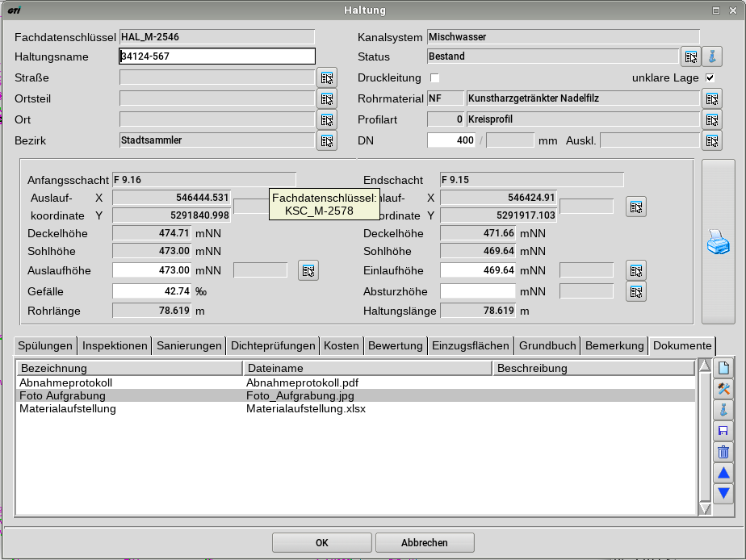Screen dimensions: 746x560
Task: Click the hammer and wrench edit icon
Action: 723,389
